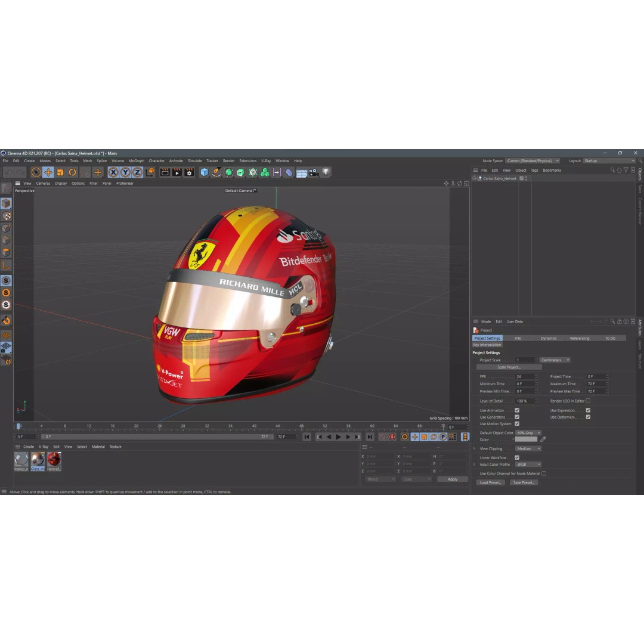Select the Live Selection arrow tool

pyautogui.click(x=36, y=172)
